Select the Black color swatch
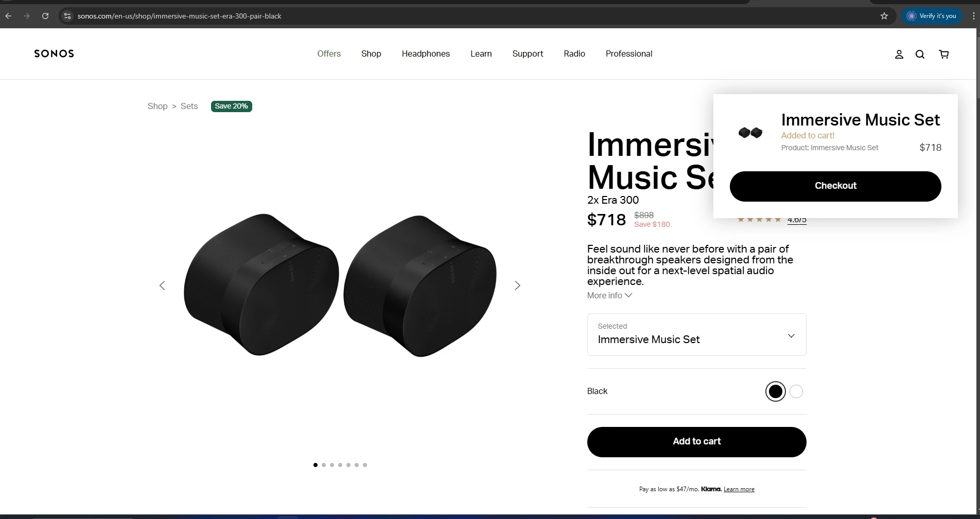Viewport: 980px width, 519px height. 775,391
